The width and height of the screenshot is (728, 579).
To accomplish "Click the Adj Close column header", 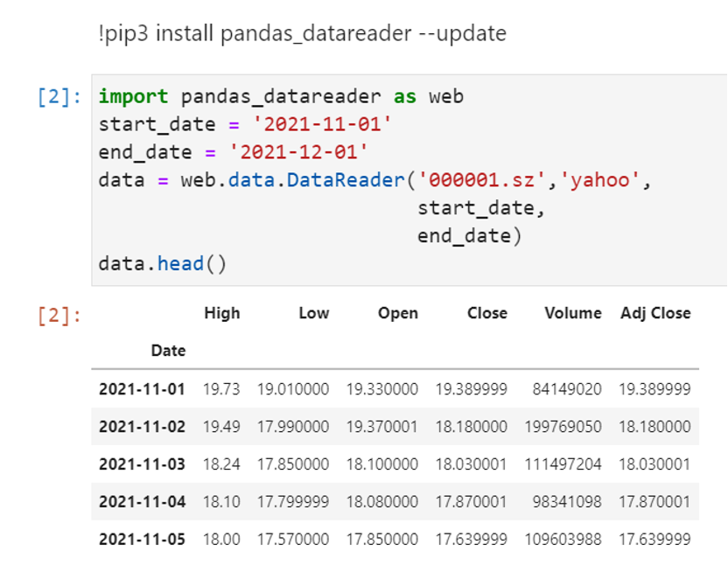I will click(x=655, y=313).
